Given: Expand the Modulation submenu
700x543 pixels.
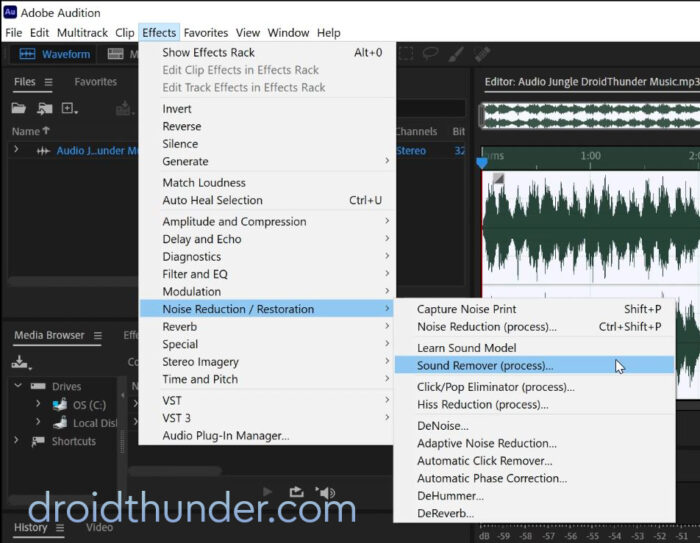Looking at the screenshot, I should (x=267, y=292).
